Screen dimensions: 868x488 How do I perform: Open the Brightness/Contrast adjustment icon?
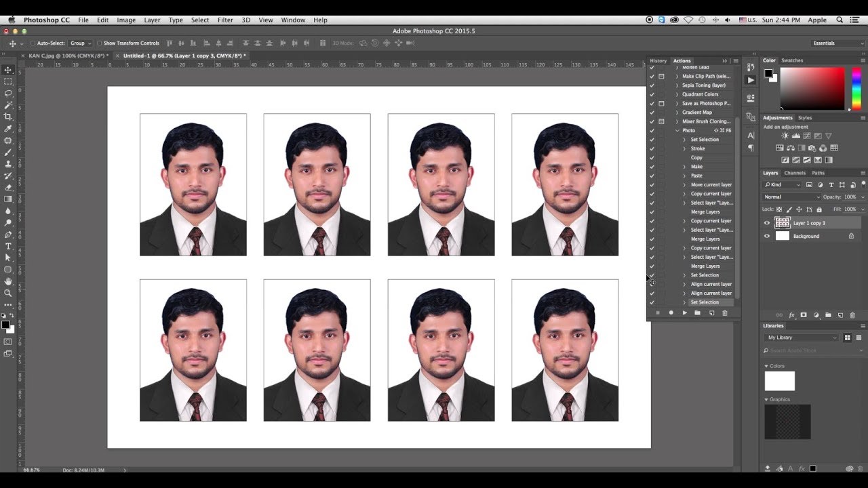click(785, 136)
